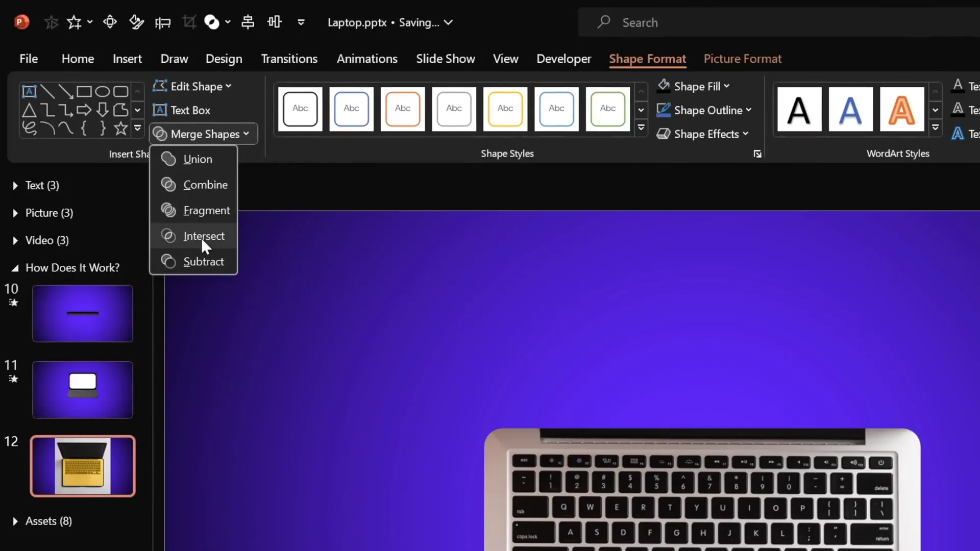The image size is (980, 551).
Task: Switch to the Animations tab
Action: pos(367,59)
